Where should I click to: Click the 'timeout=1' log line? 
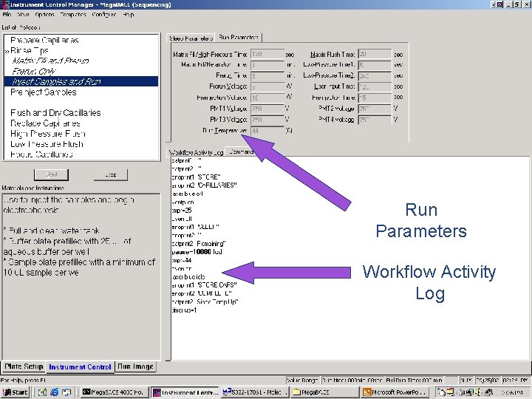[x=184, y=310]
